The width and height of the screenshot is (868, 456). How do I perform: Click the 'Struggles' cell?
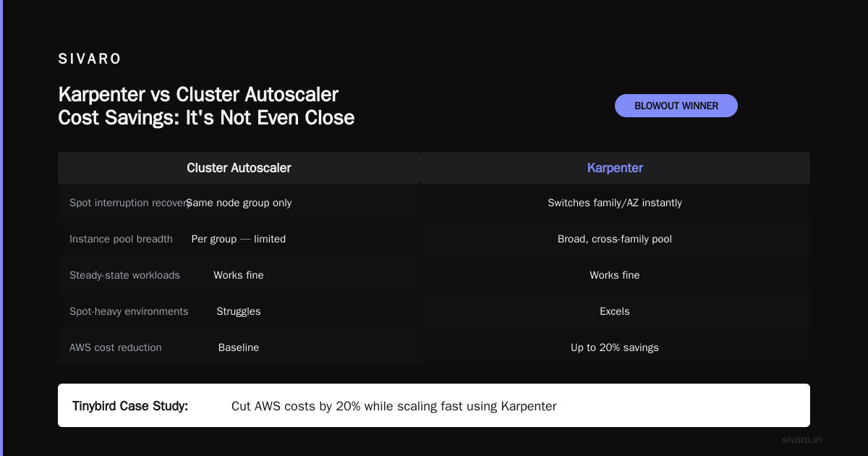239,311
